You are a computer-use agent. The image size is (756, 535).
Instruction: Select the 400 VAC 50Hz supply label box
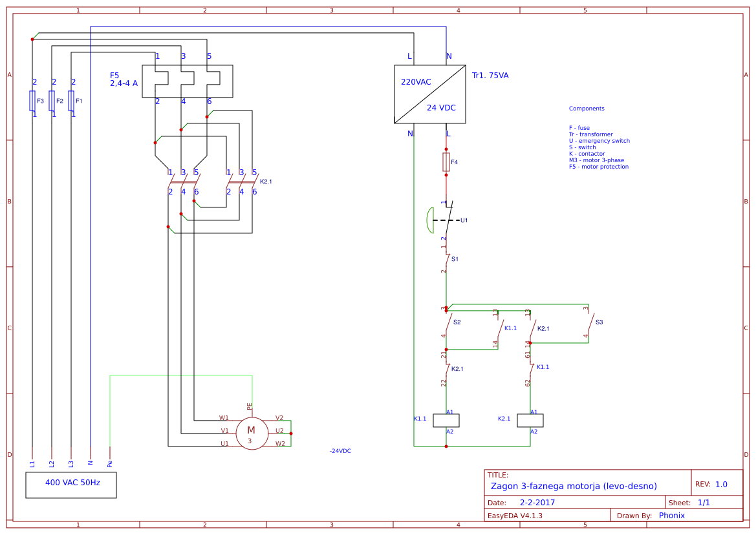[x=71, y=485]
